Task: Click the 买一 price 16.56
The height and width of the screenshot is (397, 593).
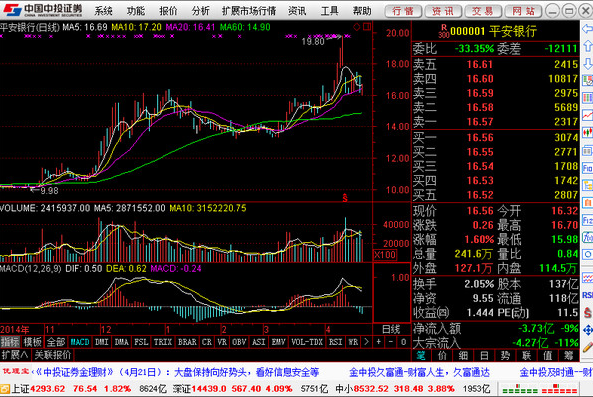Action: (480, 137)
